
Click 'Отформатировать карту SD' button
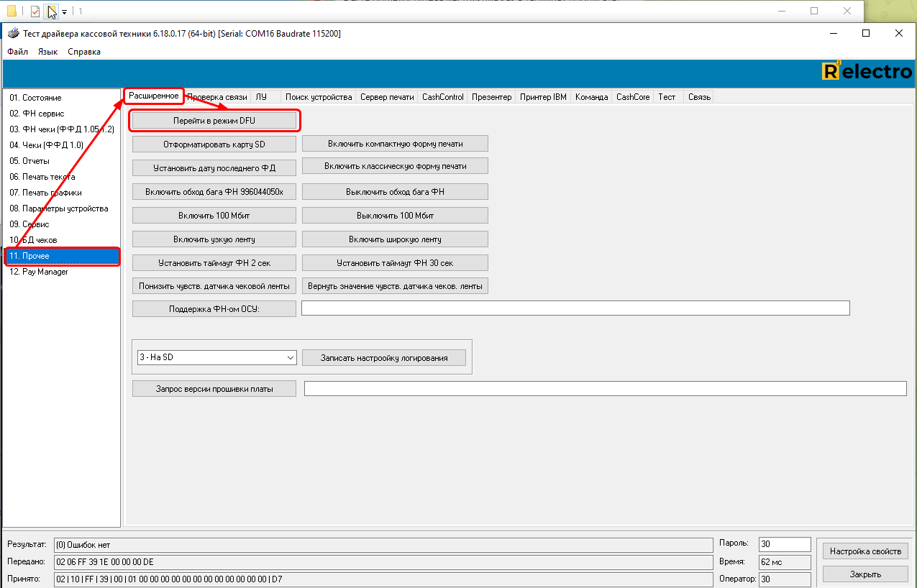(214, 144)
